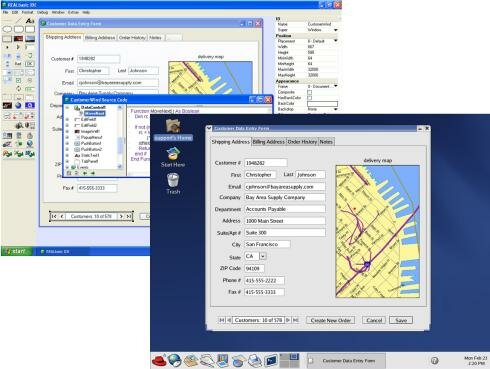This screenshot has width=490, height=369.
Task: Select the StaticText1 item in the code browser
Action: tap(90, 155)
